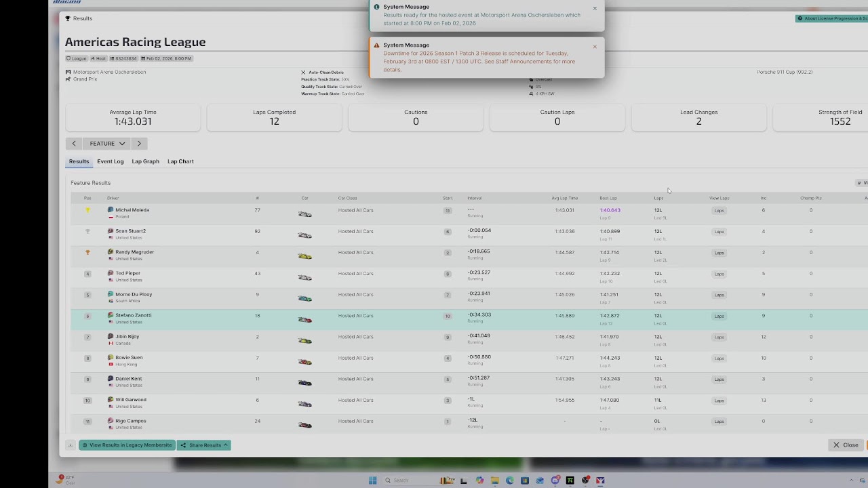Click the gold trophy for first place
This screenshot has width=868, height=488.
[x=87, y=210]
